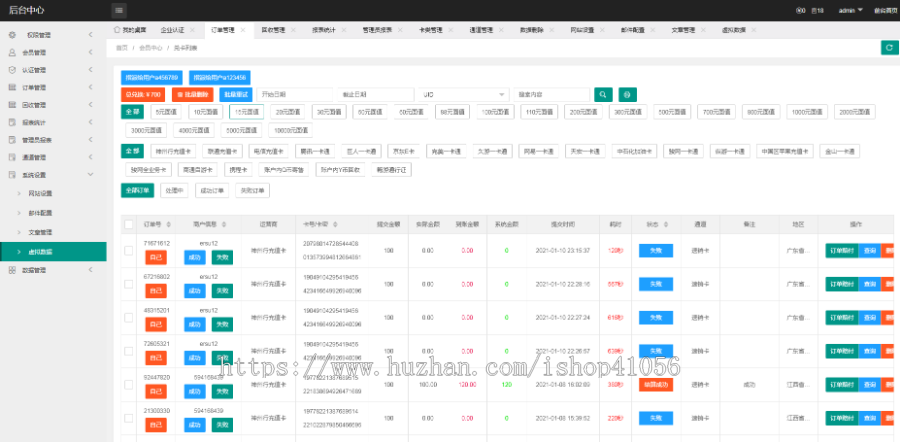Click the 权限管理 gear icon in sidebar
Viewport: 900px width, 442px height.
click(12, 35)
